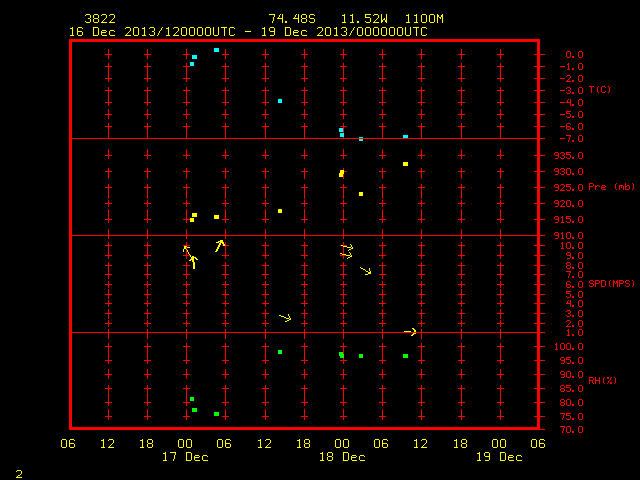640x480 pixels.
Task: Select the lowest green humidity data point
Action: pyautogui.click(x=216, y=414)
